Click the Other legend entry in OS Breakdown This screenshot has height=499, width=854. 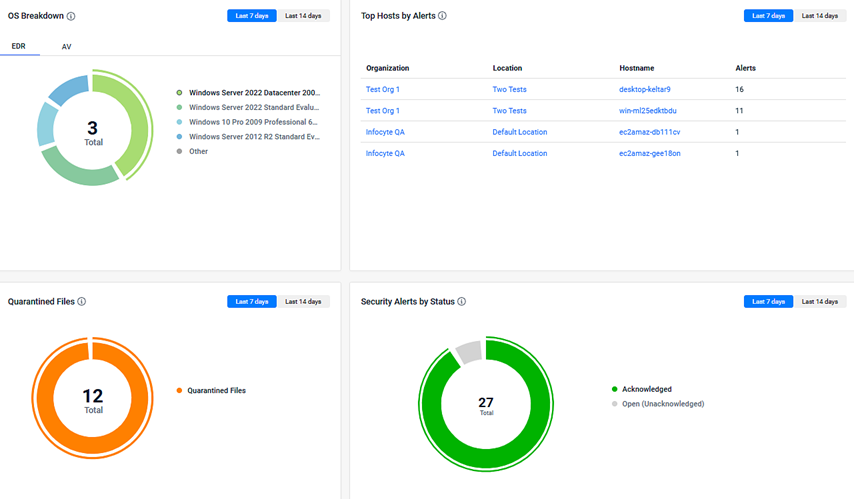click(199, 151)
